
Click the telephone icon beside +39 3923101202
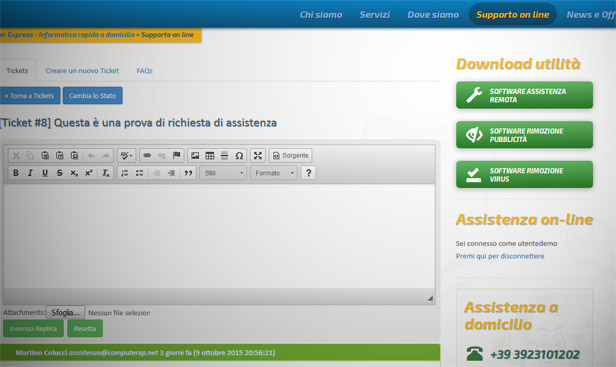475,354
